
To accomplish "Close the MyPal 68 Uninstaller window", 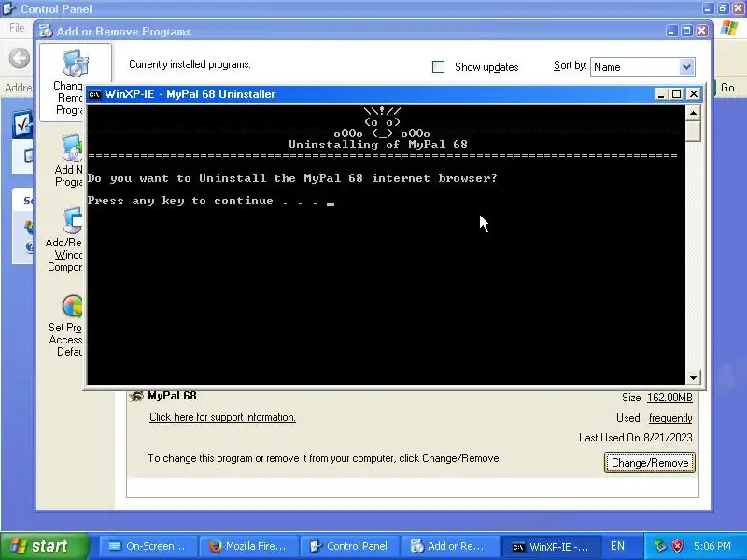I will [x=694, y=94].
